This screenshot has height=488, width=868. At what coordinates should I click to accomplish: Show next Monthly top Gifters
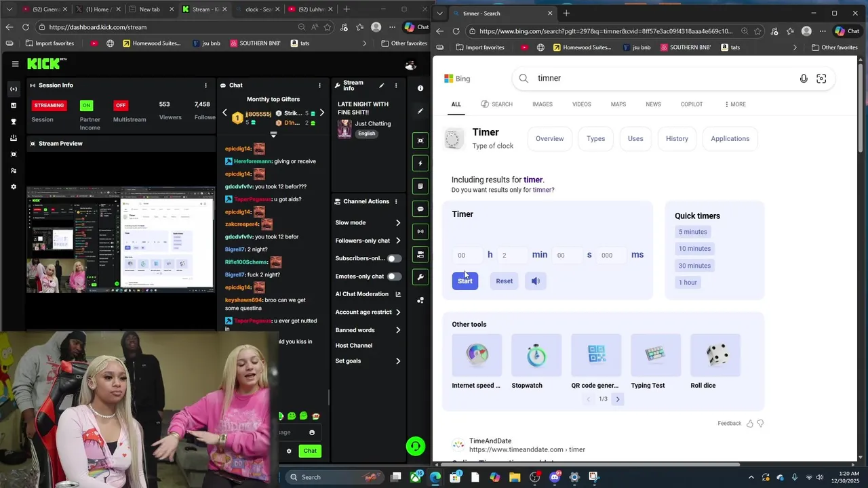(x=322, y=113)
